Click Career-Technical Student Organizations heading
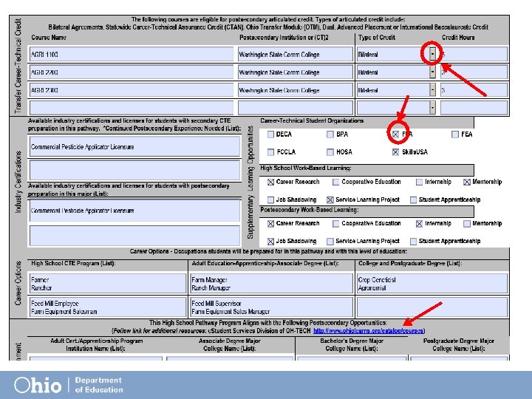 [x=312, y=120]
